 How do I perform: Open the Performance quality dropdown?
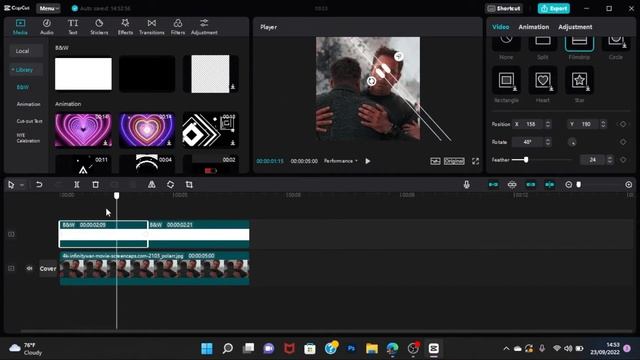click(x=340, y=161)
